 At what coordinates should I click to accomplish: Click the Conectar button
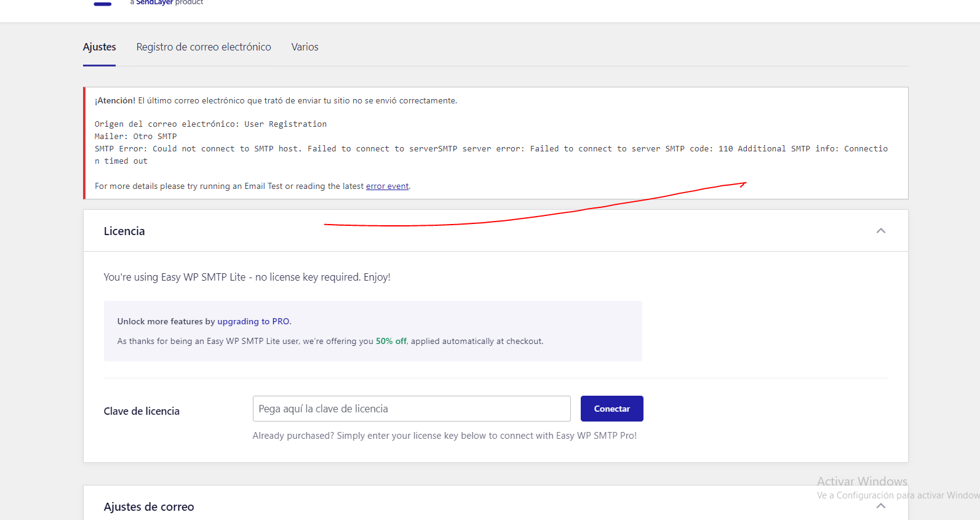pyautogui.click(x=612, y=409)
